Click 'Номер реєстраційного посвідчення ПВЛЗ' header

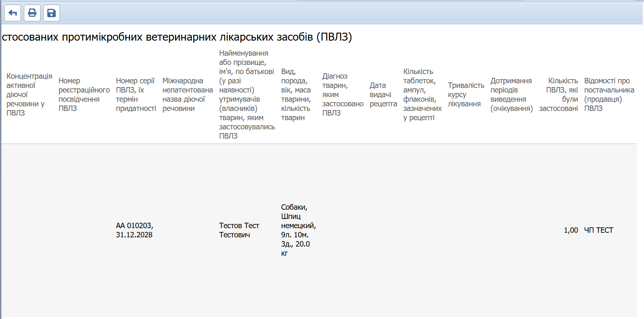(x=84, y=94)
